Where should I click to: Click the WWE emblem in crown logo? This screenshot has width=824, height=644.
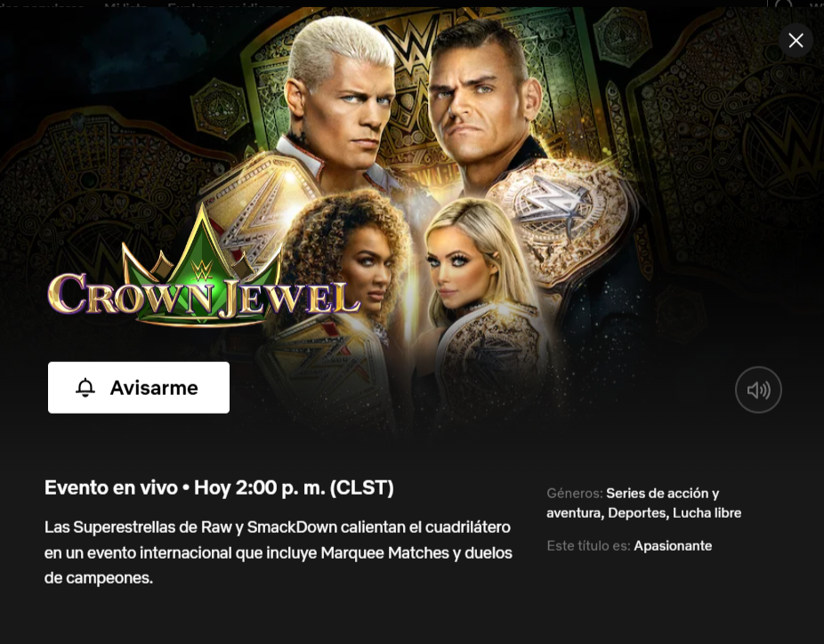pyautogui.click(x=202, y=270)
